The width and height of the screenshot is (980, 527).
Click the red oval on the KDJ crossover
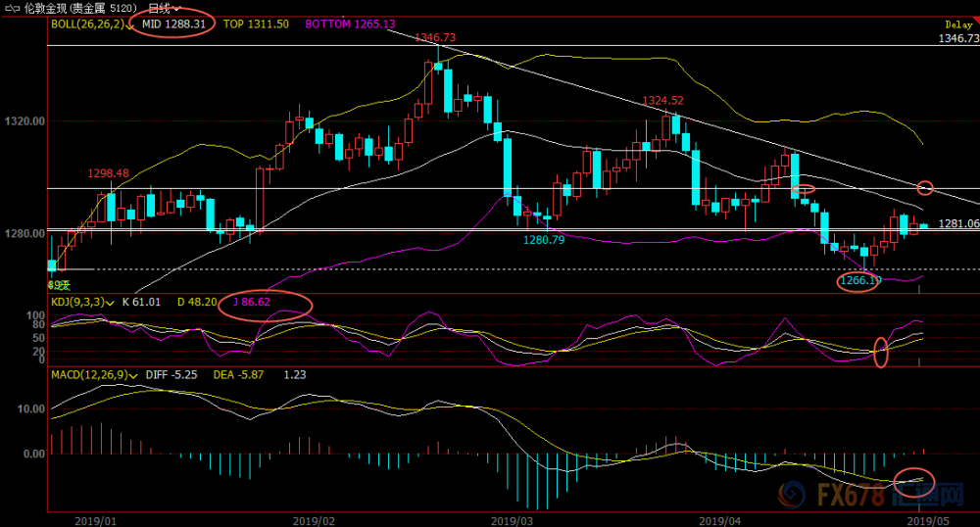click(880, 353)
